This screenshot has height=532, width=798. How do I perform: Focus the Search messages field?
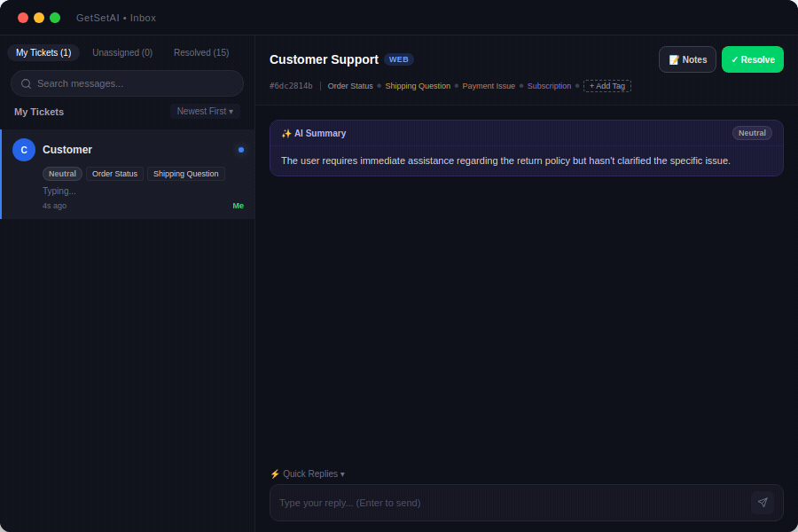(x=127, y=83)
